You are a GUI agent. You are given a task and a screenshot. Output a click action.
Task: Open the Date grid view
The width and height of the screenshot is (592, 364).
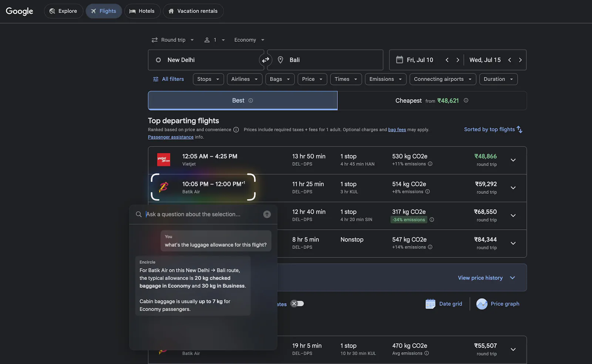tap(444, 304)
